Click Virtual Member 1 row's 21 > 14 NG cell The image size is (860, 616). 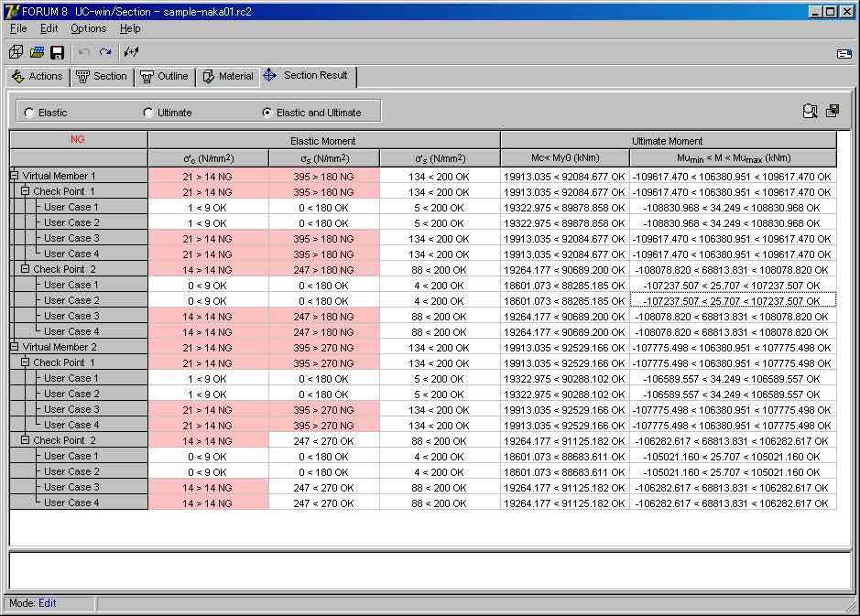[208, 177]
